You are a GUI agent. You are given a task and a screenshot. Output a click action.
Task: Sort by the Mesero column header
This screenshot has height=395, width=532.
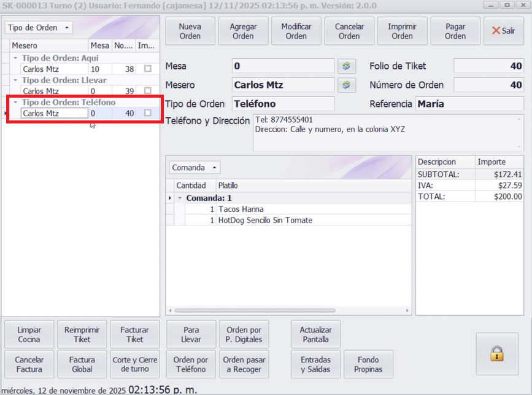[48, 45]
